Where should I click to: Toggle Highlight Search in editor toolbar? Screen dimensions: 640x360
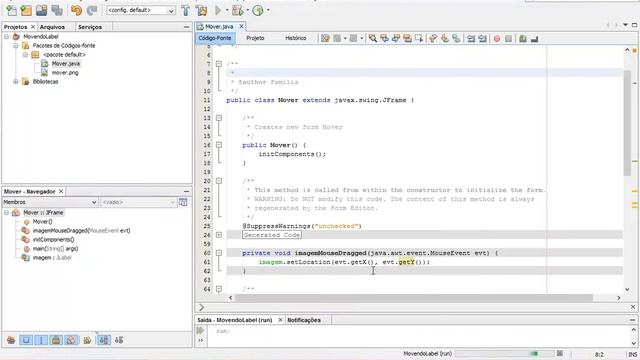(407, 38)
